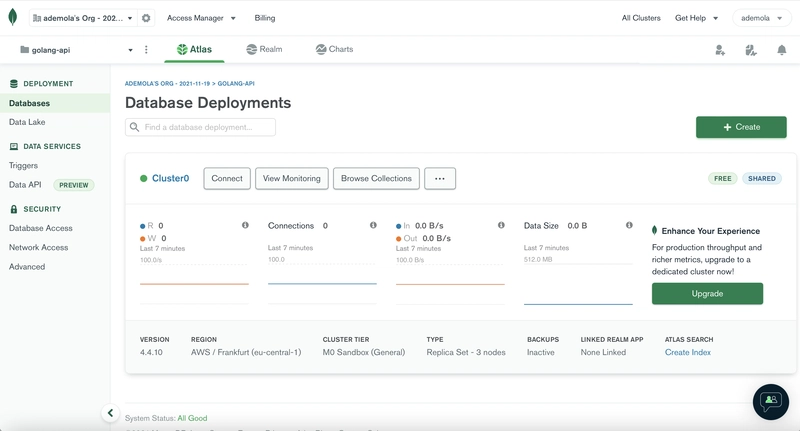Viewport: 800px width, 431px height.
Task: Open Billing in the top bar
Action: coord(265,18)
